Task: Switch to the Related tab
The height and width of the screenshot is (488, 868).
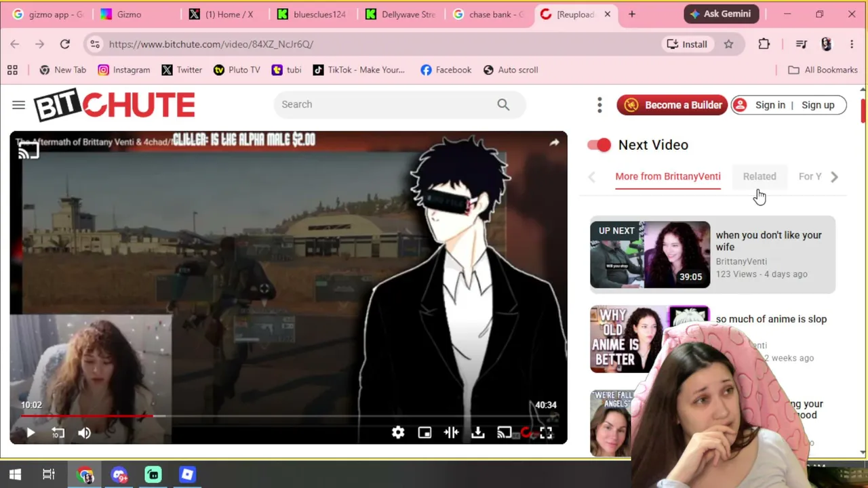Action: tap(759, 176)
